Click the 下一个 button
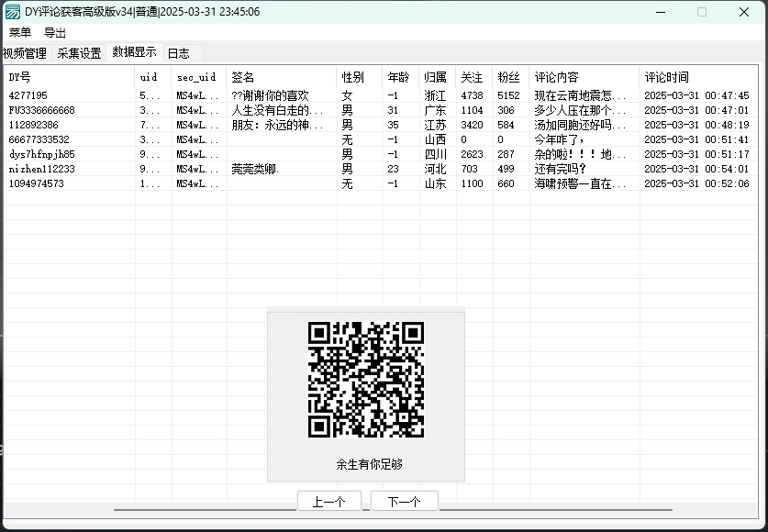The width and height of the screenshot is (768, 532). coord(404,502)
